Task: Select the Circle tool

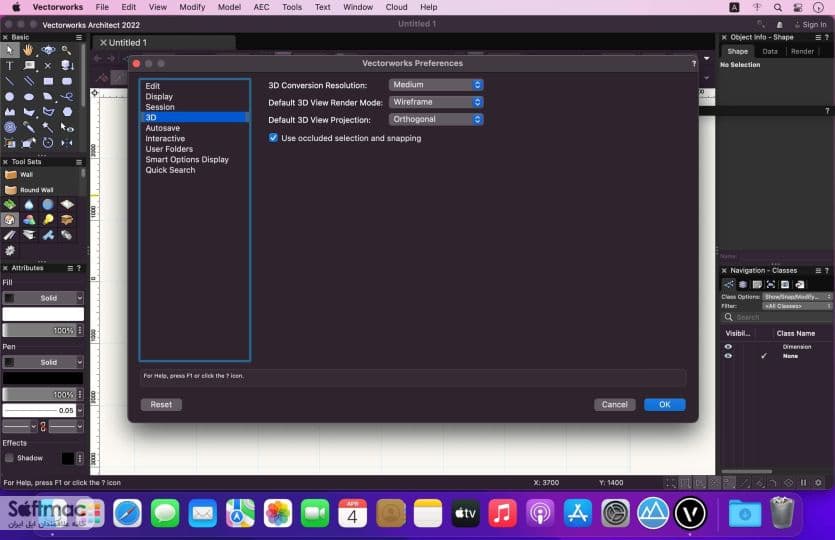Action: (10, 96)
